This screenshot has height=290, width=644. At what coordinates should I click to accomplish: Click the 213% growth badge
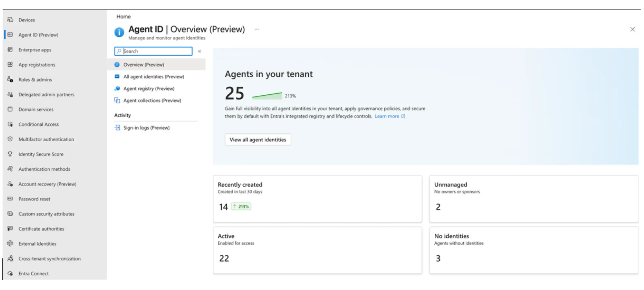[x=241, y=207]
